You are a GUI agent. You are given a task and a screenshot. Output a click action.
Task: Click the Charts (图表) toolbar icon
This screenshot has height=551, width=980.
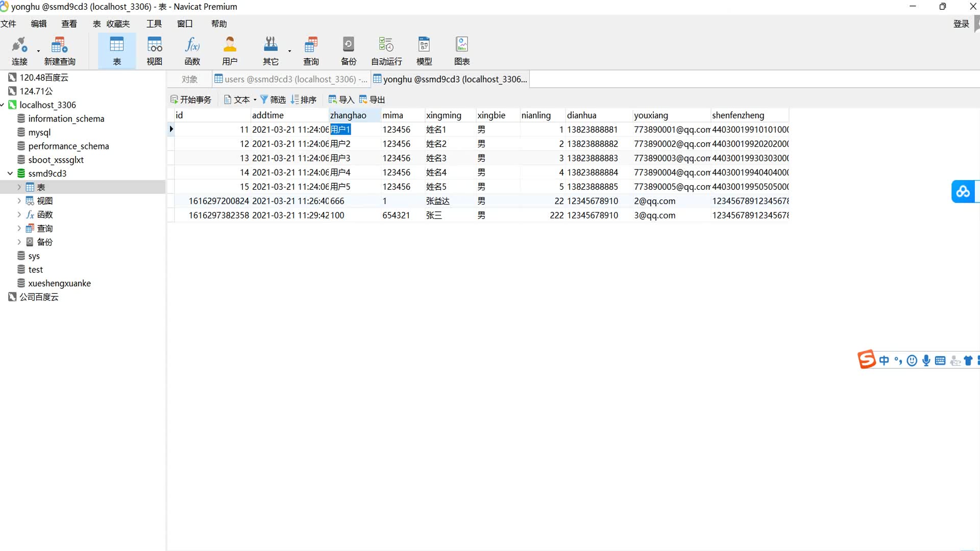click(461, 51)
